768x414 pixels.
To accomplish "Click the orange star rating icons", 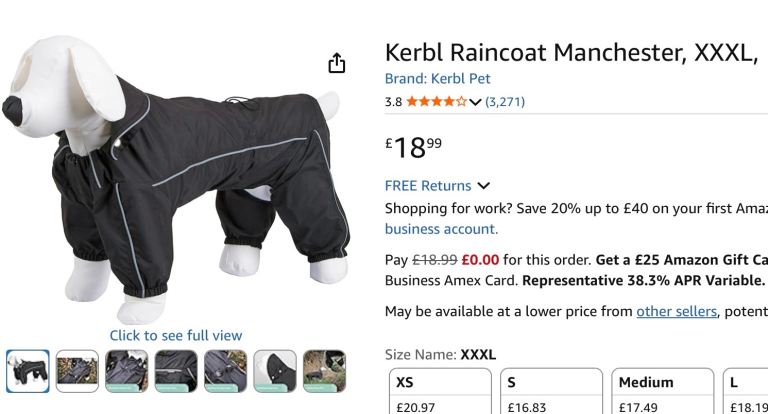I will pyautogui.click(x=436, y=101).
